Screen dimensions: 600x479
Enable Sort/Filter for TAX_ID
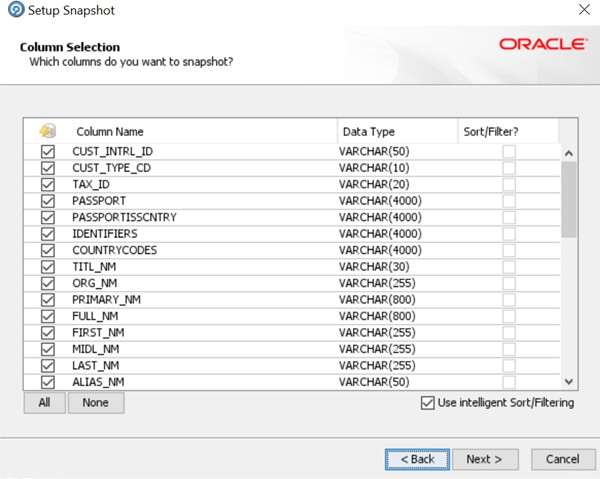point(509,184)
